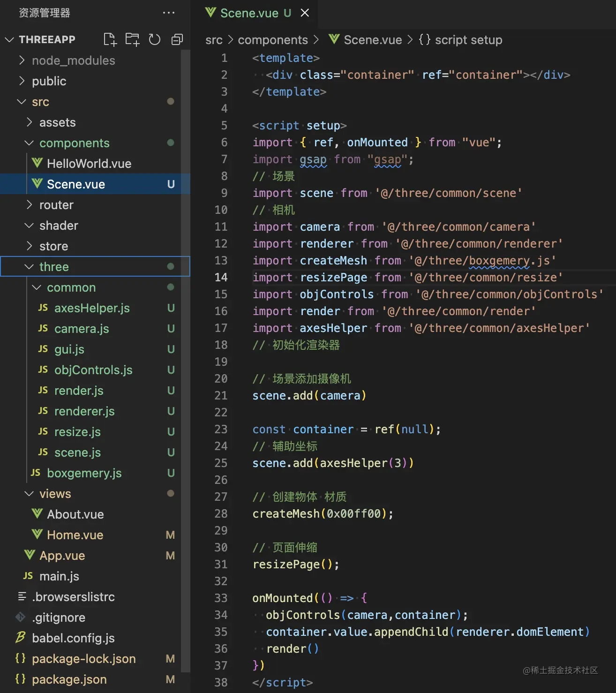Click the New Folder icon in explorer header
The height and width of the screenshot is (693, 616).
pyautogui.click(x=132, y=39)
